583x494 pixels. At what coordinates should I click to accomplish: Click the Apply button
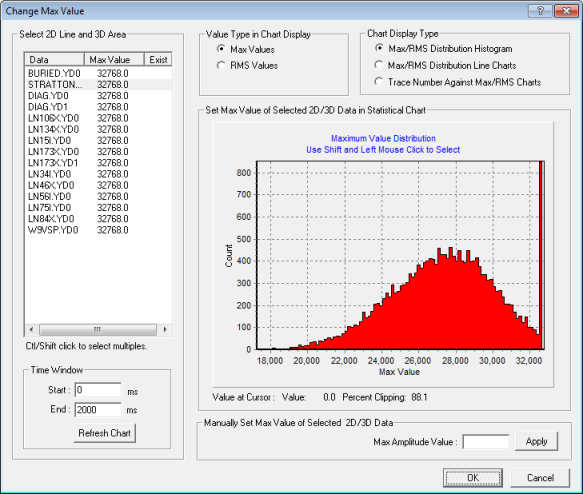click(537, 441)
